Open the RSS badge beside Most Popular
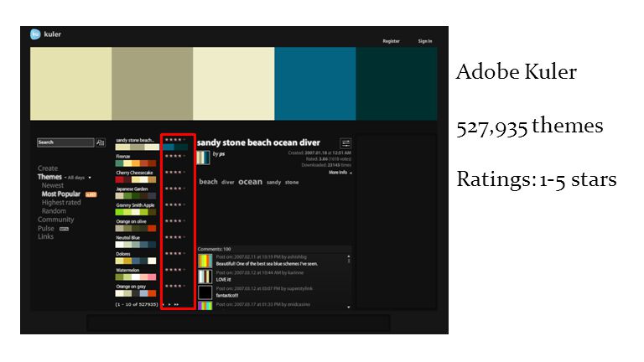Viewport: 644px width, 362px height. click(x=91, y=194)
